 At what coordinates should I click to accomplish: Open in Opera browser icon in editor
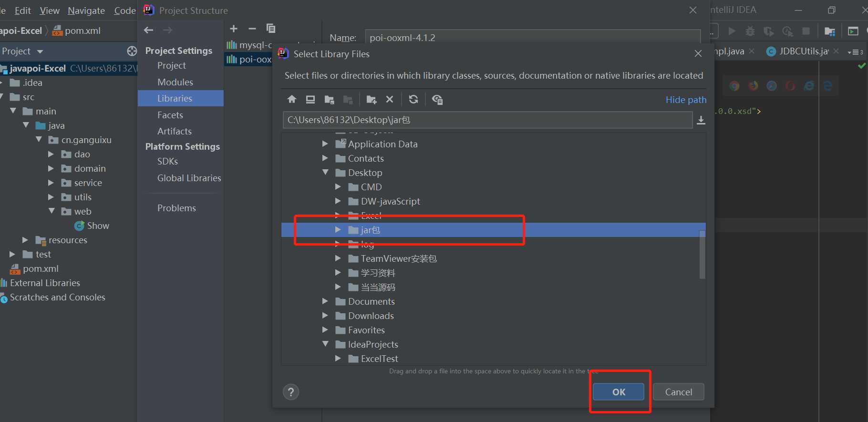tap(790, 86)
